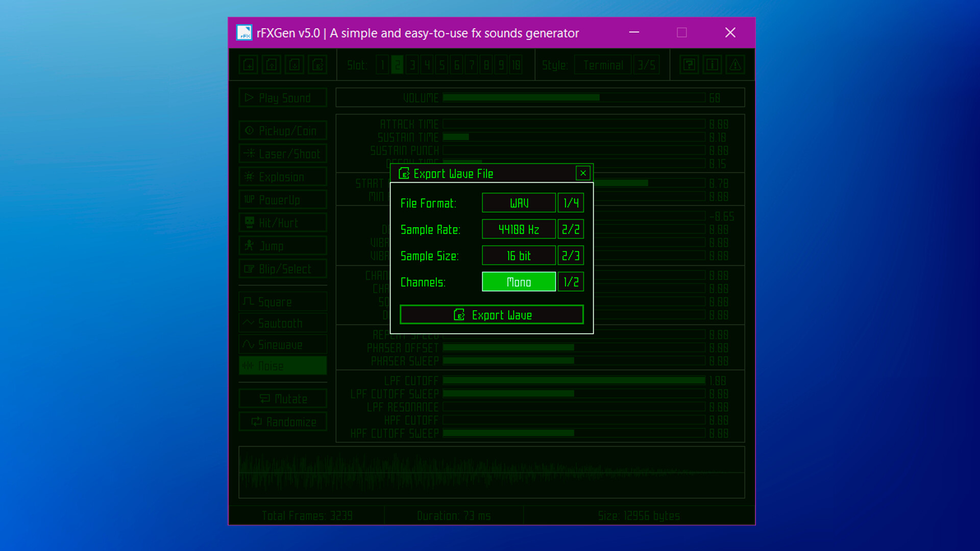Switch waveform from Noise to Sawtooth
980x551 pixels.
coord(283,323)
